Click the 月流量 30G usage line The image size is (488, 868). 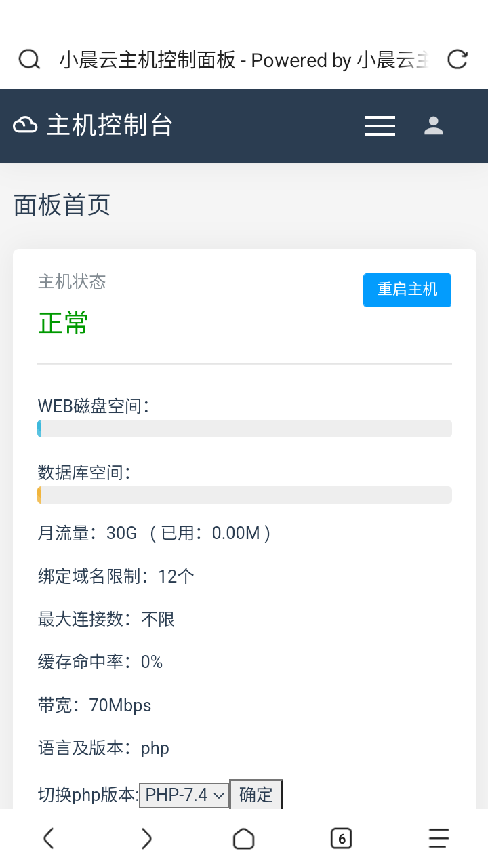coord(155,534)
